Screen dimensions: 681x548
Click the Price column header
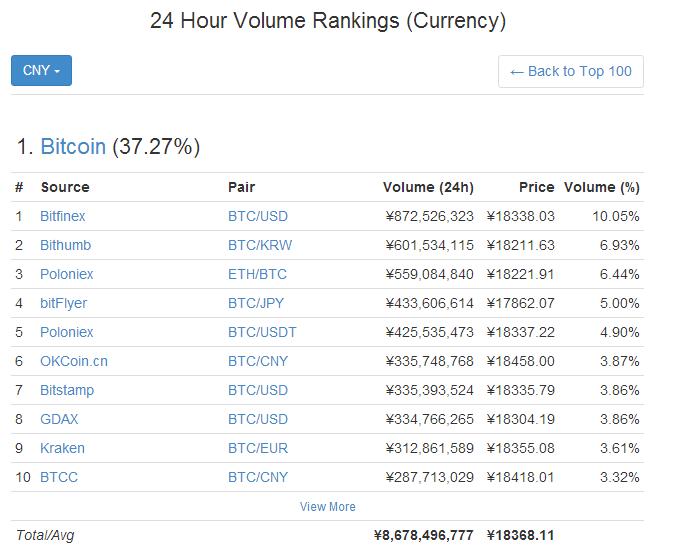(x=537, y=187)
